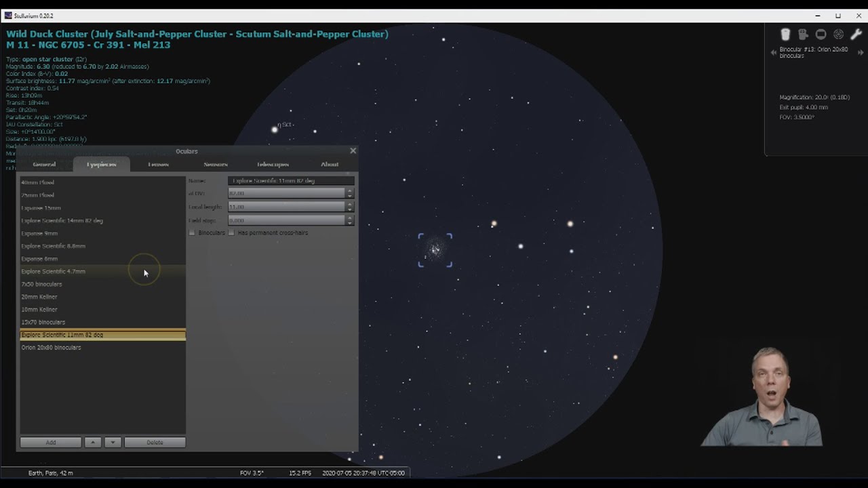Select 15x70 binoculars entry

(x=102, y=322)
